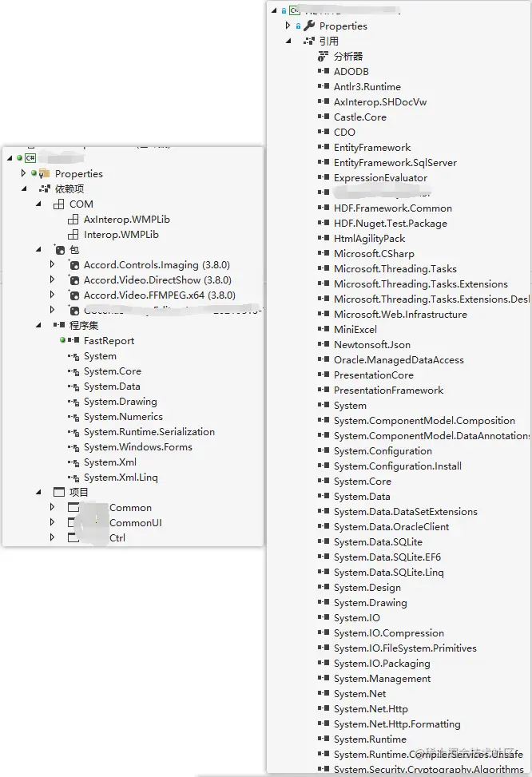Collapse the 引用 references node
Screen dimensions: 532x777
coord(288,41)
